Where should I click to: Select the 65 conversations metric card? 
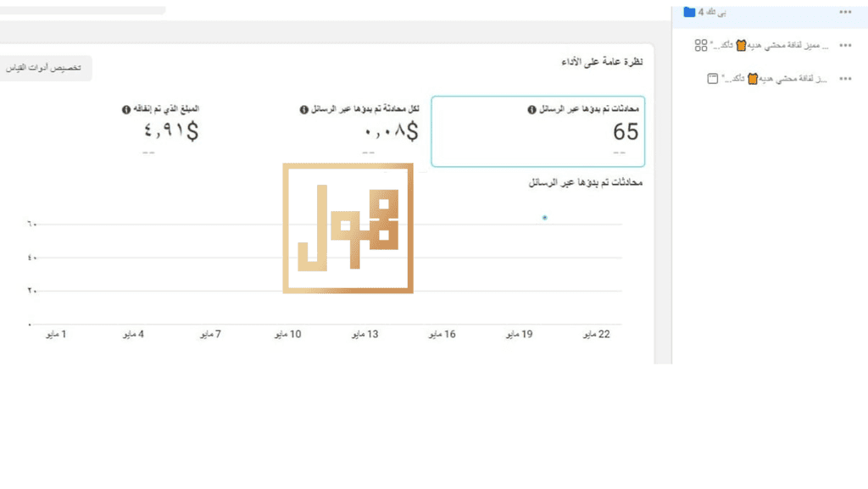pyautogui.click(x=538, y=131)
